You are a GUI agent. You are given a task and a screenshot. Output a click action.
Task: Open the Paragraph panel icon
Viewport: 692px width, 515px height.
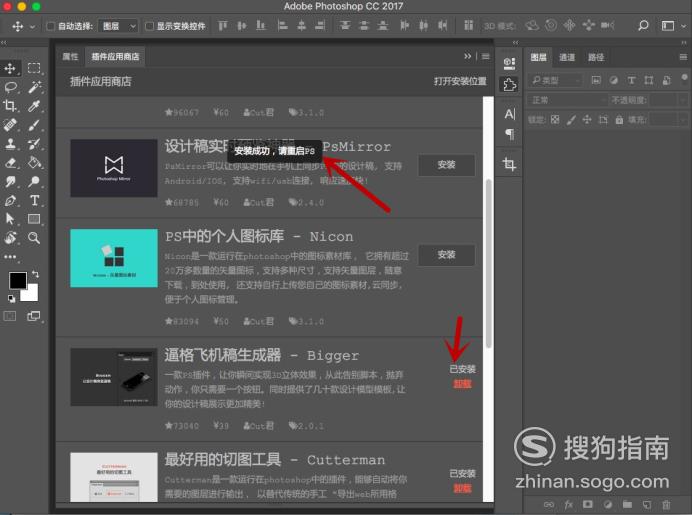click(x=509, y=133)
